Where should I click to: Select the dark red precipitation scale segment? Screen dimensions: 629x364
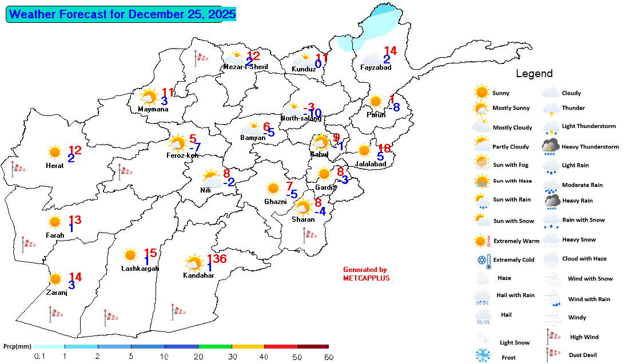(313, 346)
